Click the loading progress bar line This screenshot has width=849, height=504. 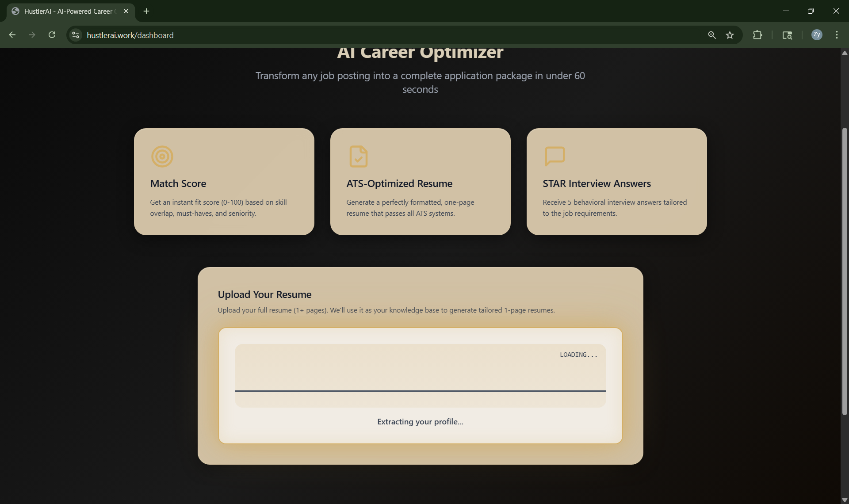pos(420,391)
